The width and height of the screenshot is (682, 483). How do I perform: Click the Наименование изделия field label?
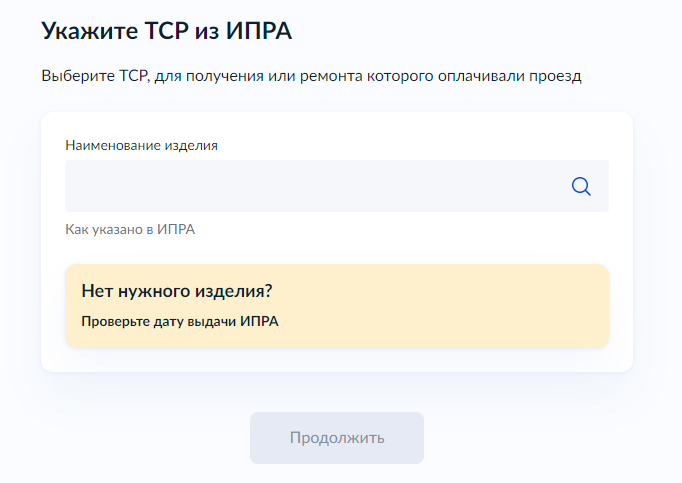(x=141, y=145)
